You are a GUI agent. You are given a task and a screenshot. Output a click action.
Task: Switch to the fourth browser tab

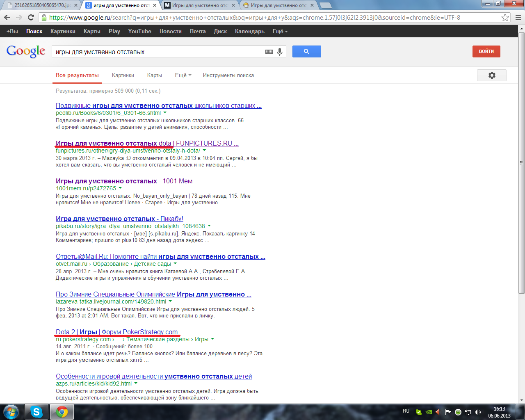pyautogui.click(x=278, y=5)
